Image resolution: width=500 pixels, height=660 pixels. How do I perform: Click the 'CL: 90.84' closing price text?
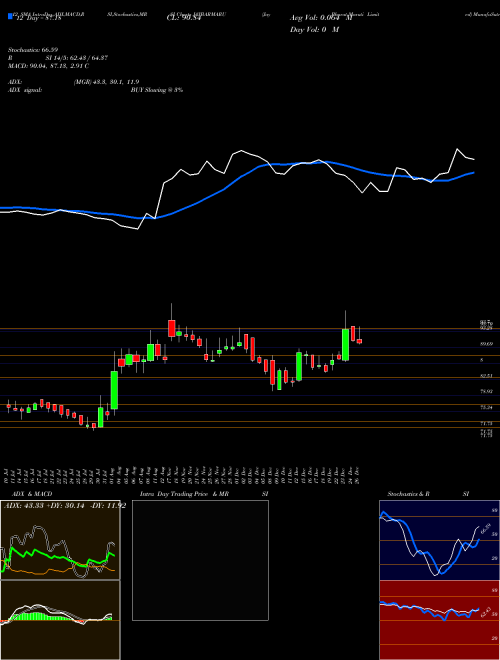point(183,18)
